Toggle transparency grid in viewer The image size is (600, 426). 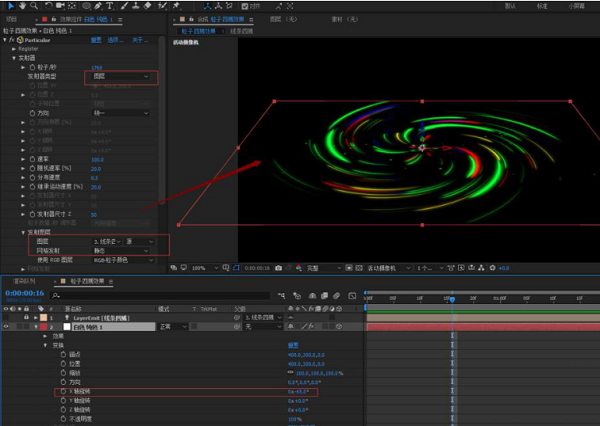point(359,268)
